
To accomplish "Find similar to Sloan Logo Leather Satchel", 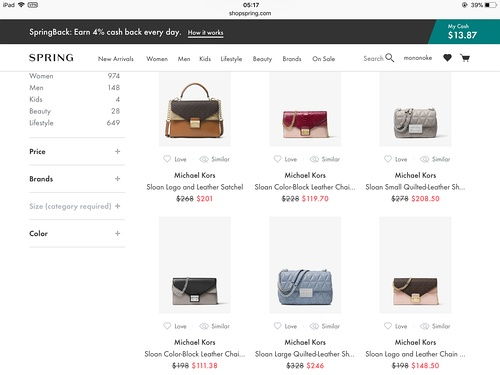I will coord(214,159).
